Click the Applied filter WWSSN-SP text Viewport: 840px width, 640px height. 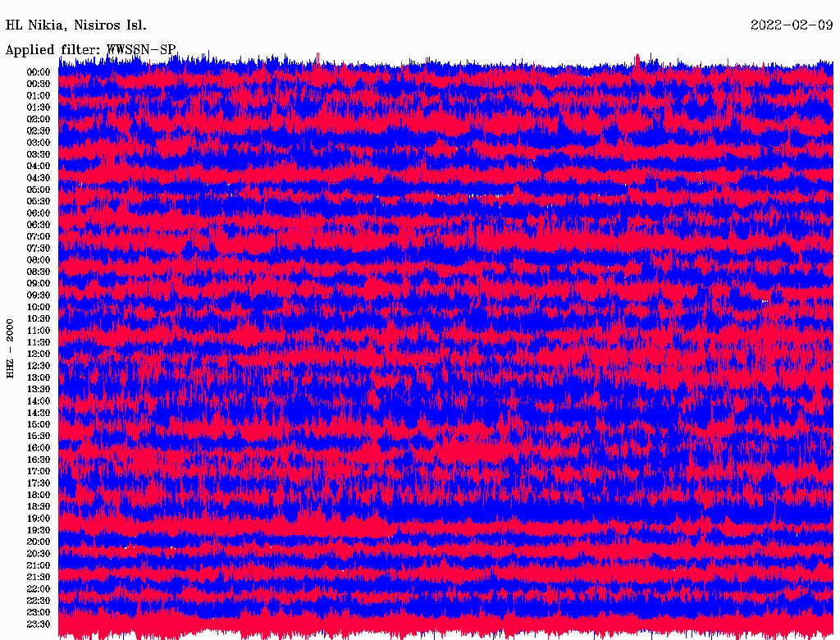click(91, 49)
